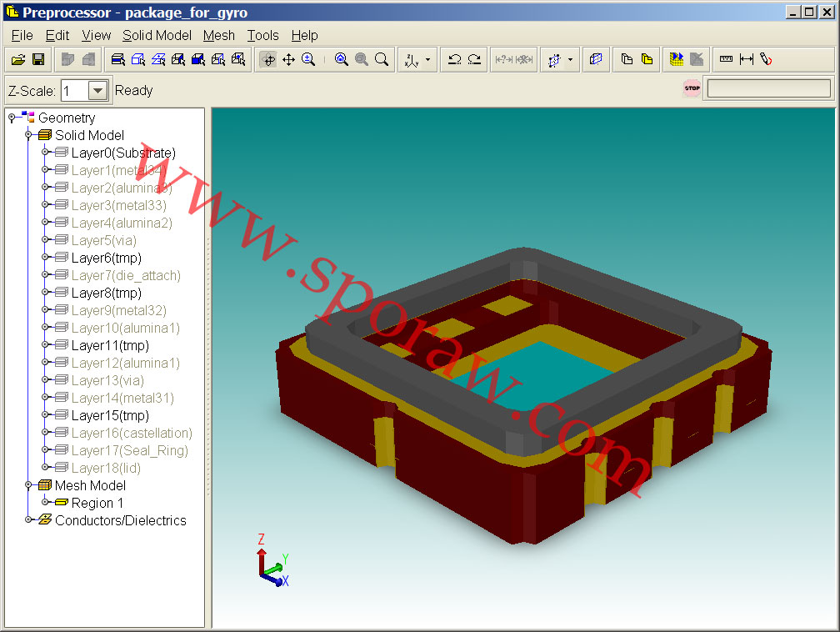Image resolution: width=840 pixels, height=632 pixels.
Task: Click the red STOP icon
Action: pos(692,88)
